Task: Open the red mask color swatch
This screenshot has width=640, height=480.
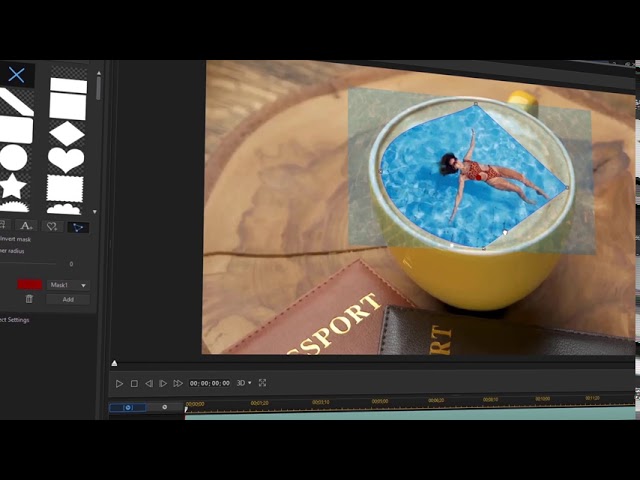Action: [29, 284]
